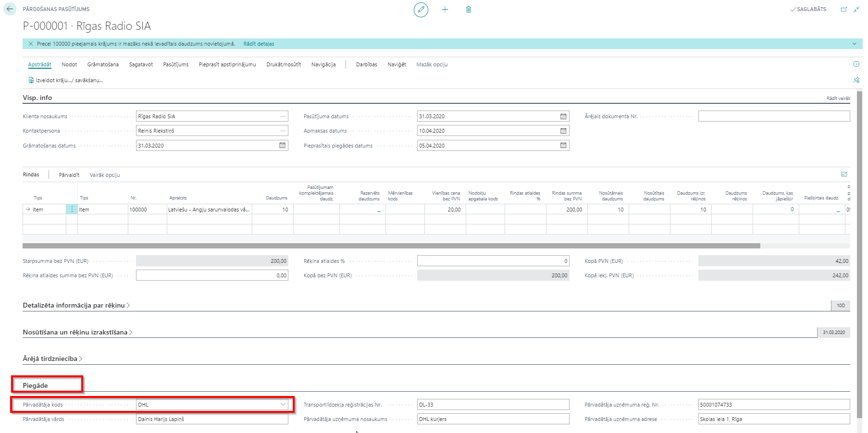Click the lines grid horizontal scrollbar
This screenshot has width=868, height=433.
pyautogui.click(x=391, y=246)
